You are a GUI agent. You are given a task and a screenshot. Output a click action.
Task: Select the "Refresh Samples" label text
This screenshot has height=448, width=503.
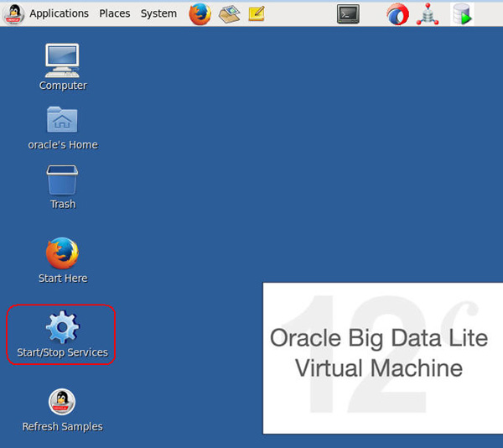(63, 426)
